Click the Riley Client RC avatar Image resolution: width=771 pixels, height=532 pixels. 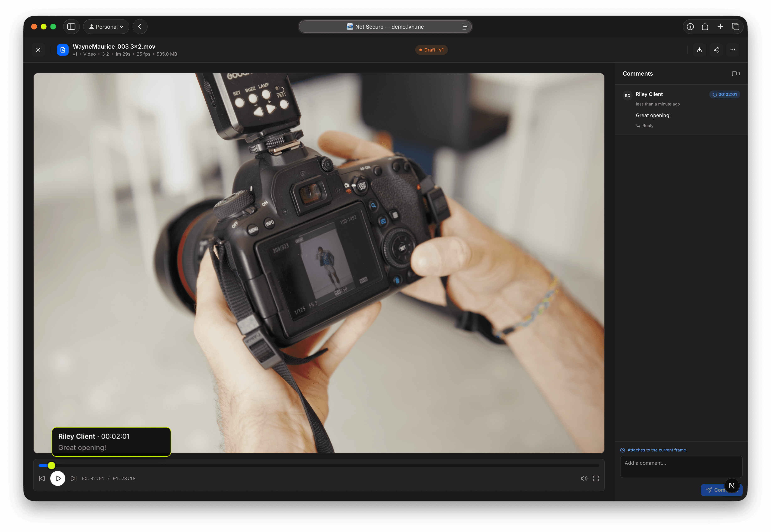[628, 96]
